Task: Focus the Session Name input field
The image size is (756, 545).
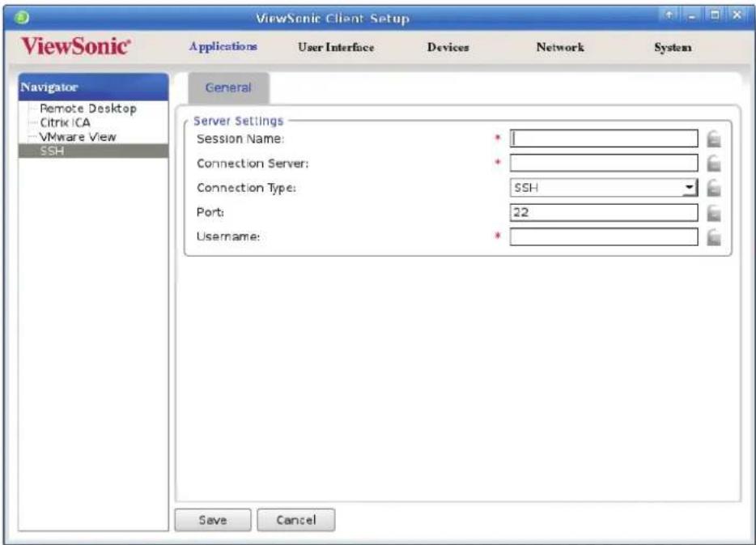Action: [604, 139]
